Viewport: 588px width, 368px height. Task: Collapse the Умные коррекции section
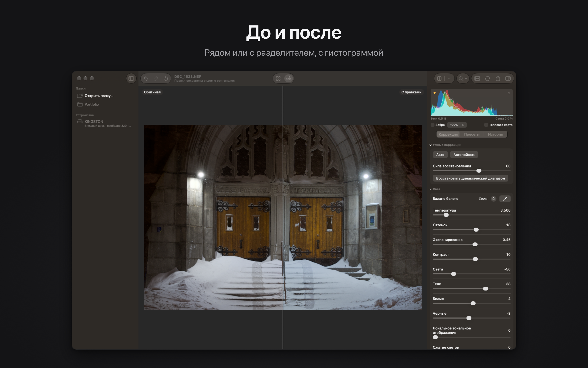pyautogui.click(x=431, y=145)
